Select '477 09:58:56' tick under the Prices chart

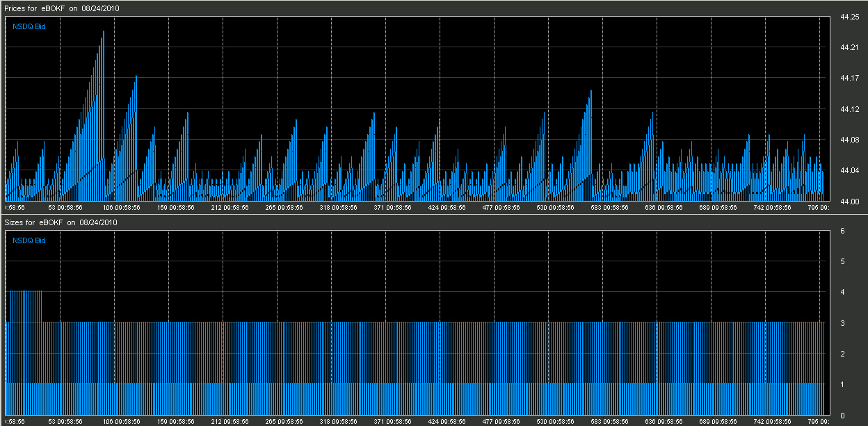[x=502, y=207]
